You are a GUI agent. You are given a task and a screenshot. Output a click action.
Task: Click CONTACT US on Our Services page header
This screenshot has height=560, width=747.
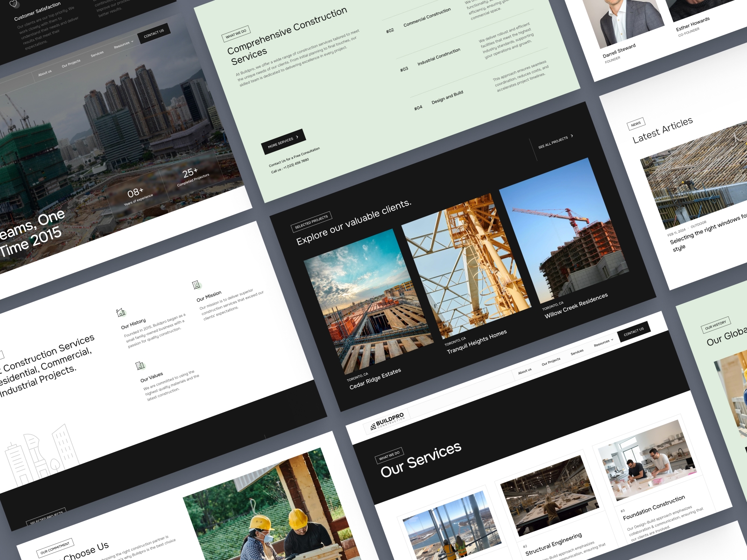coord(634,331)
